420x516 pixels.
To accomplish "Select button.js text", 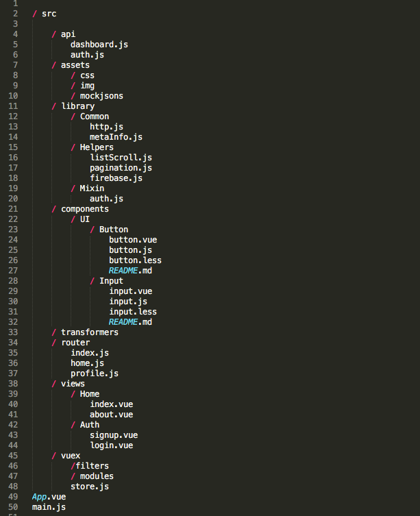I will [130, 249].
